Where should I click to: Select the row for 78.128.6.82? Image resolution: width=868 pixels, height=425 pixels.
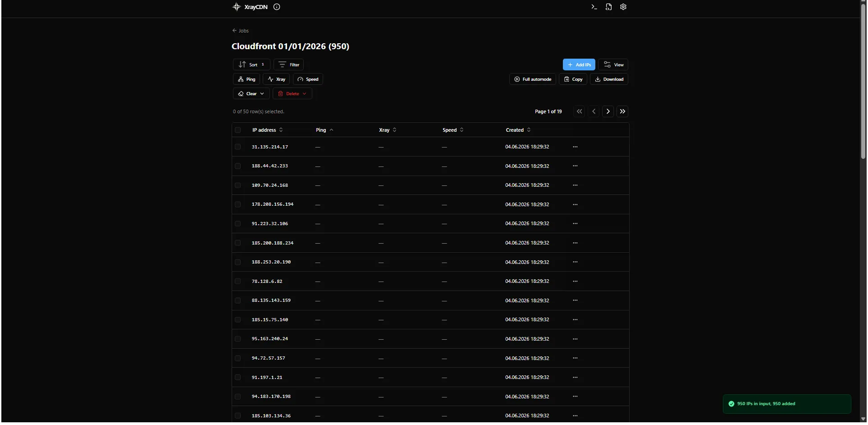238,282
